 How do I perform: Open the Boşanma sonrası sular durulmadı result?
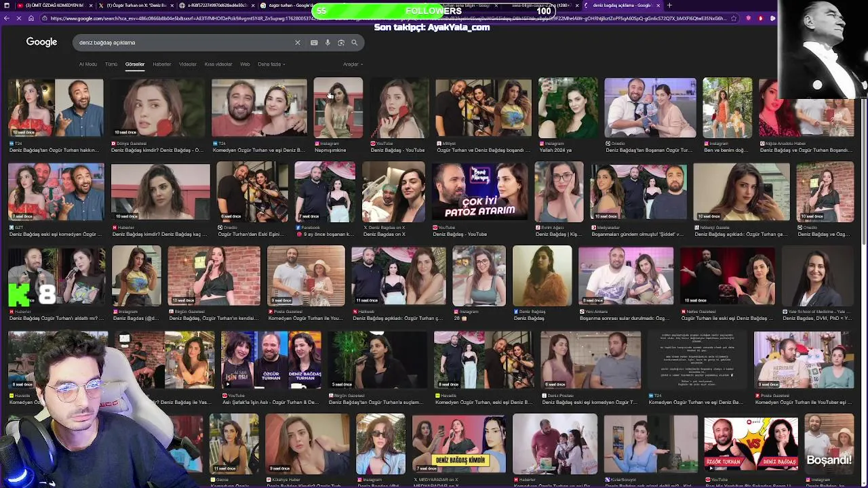coord(625,319)
